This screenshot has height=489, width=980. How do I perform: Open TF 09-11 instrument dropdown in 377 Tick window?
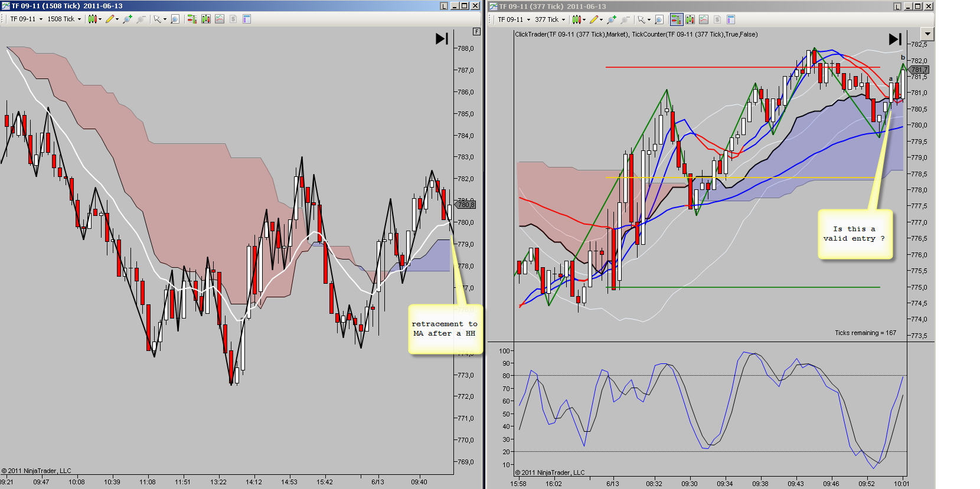[528, 19]
